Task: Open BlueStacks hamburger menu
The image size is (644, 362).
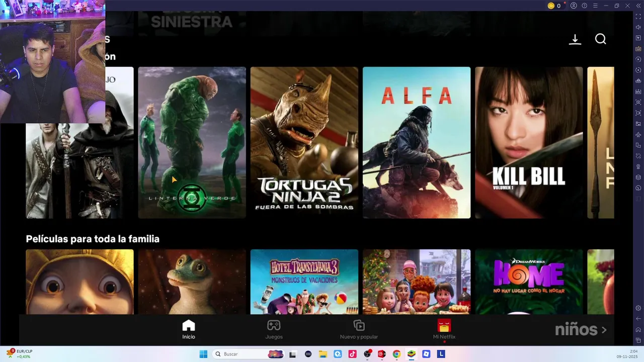Action: click(595, 6)
